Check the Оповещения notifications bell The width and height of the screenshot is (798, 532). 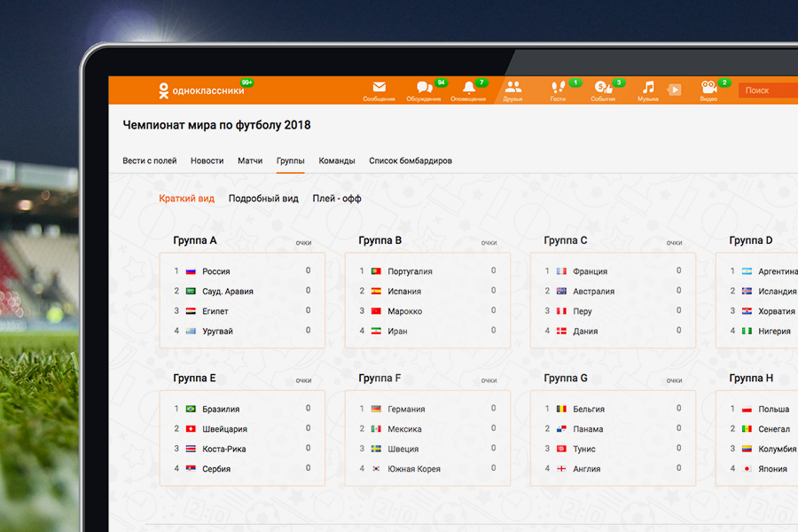coord(468,89)
